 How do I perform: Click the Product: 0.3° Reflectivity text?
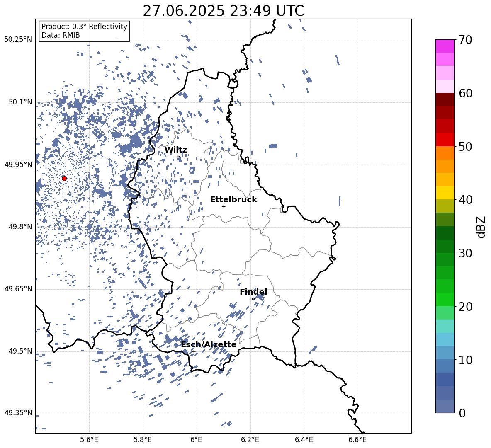click(84, 27)
